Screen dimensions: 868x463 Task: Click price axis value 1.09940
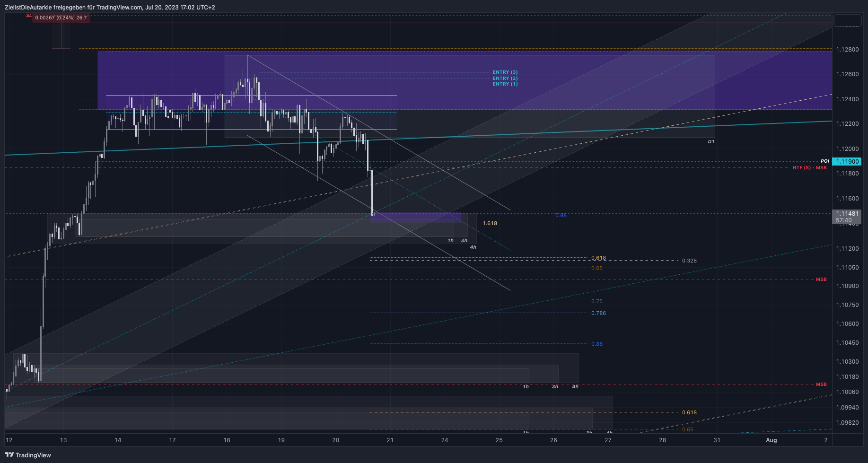[x=847, y=408]
